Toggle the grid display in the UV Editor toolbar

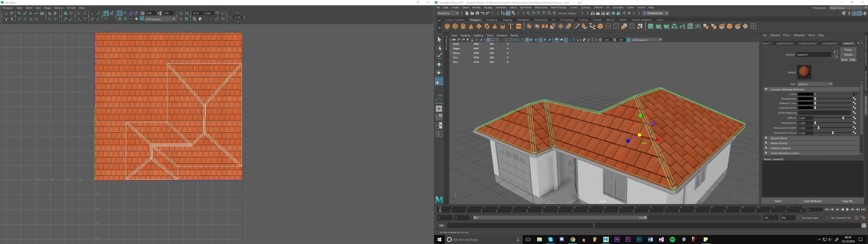120,14
